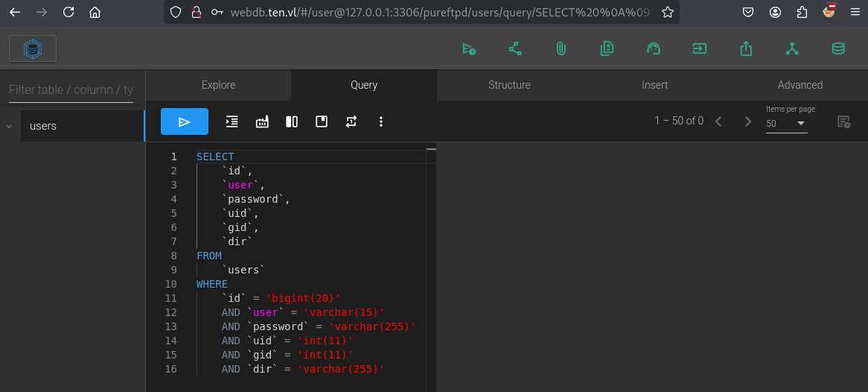Collapse the users table tree chevron
Viewport: 868px width, 392px height.
click(9, 126)
